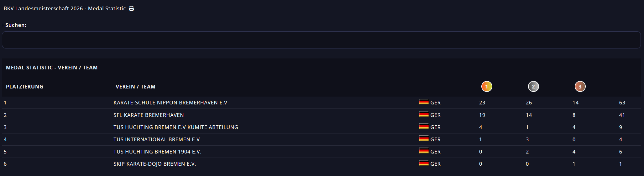The width and height of the screenshot is (644, 176).
Task: Click the German flag for Karate-Schule Nippon Bremerhaven
Action: [424, 102]
